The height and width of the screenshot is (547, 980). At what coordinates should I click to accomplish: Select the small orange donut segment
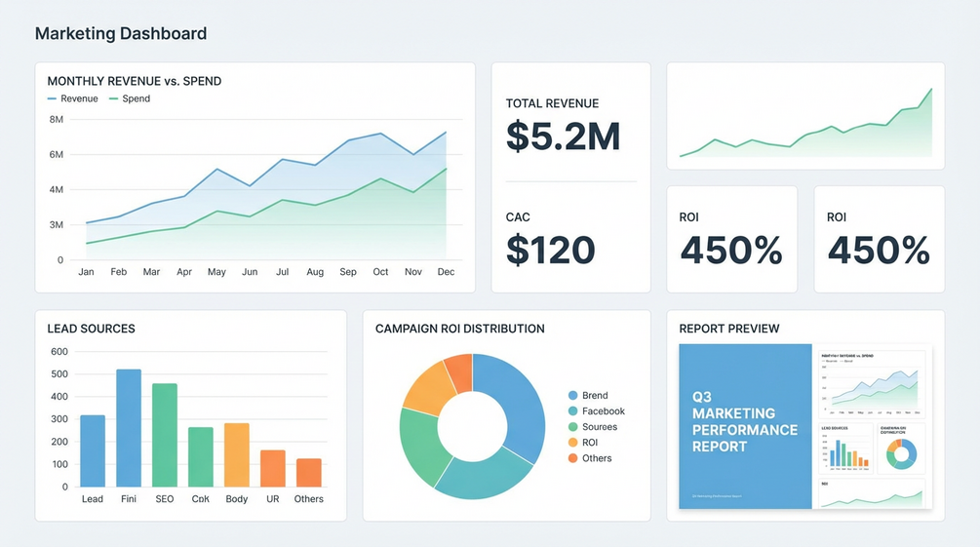click(x=460, y=372)
